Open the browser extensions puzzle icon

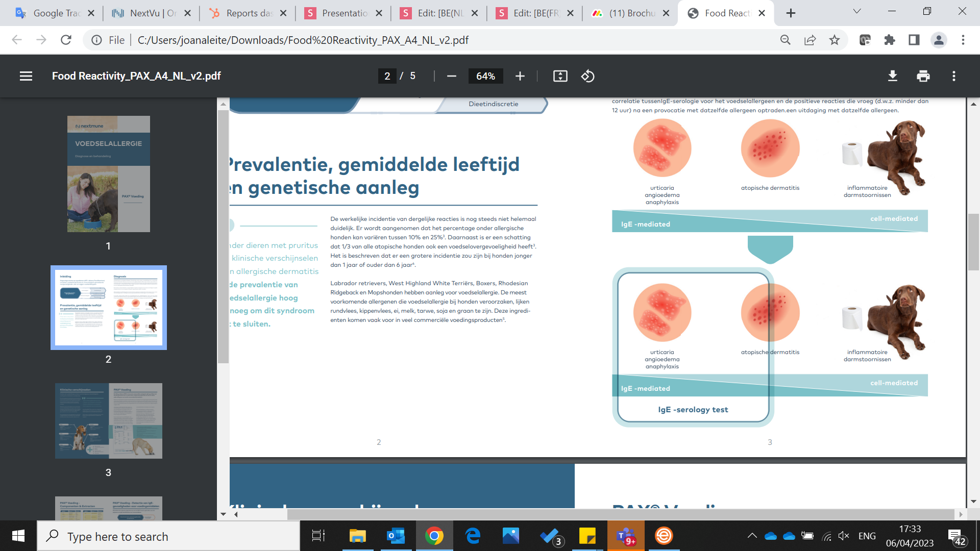(889, 40)
